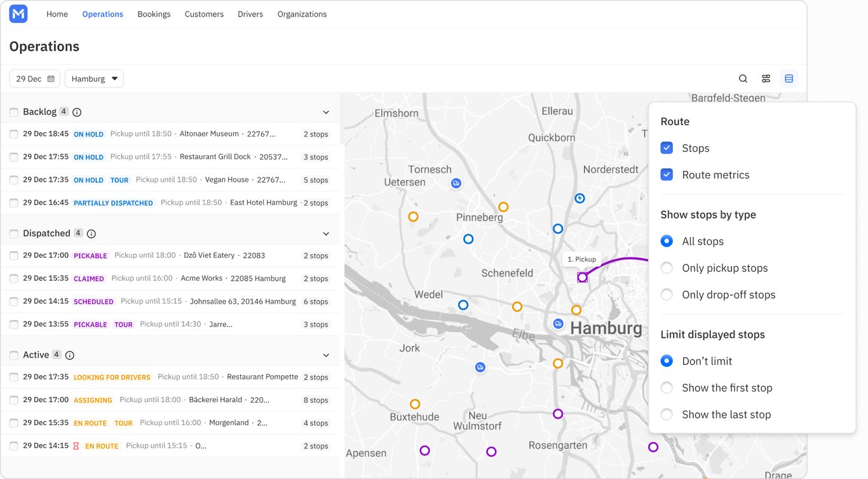Image resolution: width=868 pixels, height=479 pixels.
Task: Open the East Hotel Hamburg booking
Action: point(170,203)
